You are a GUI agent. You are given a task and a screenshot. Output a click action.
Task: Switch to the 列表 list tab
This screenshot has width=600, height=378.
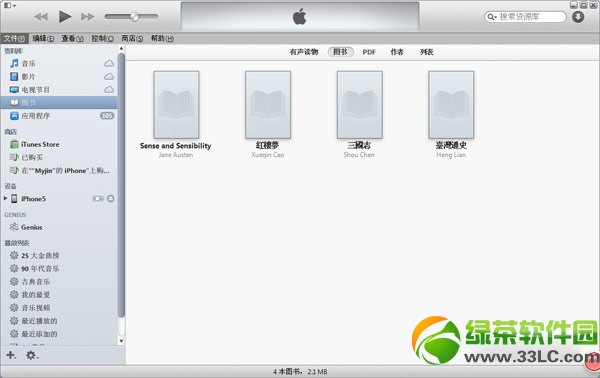(x=427, y=52)
